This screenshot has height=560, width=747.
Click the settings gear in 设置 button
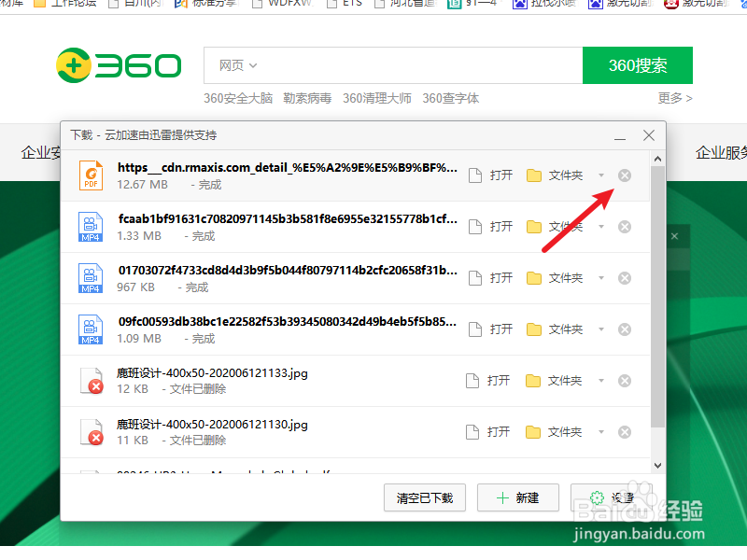click(x=595, y=497)
